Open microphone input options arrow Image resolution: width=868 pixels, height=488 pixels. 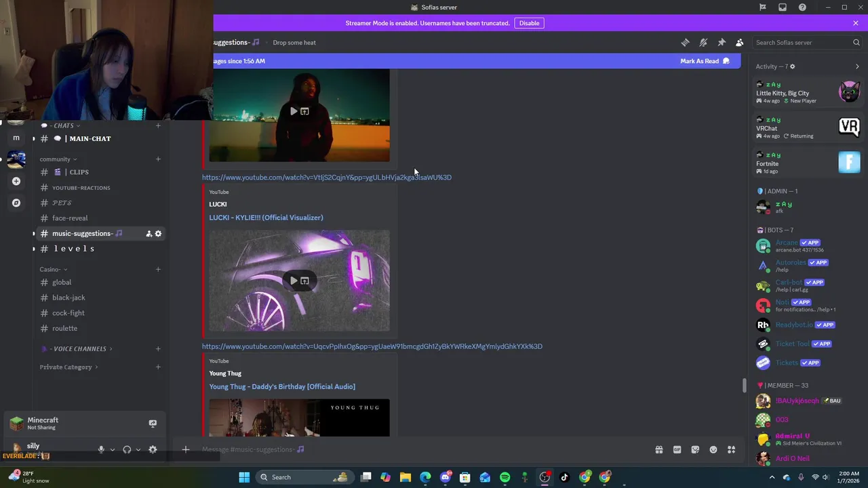click(x=113, y=449)
